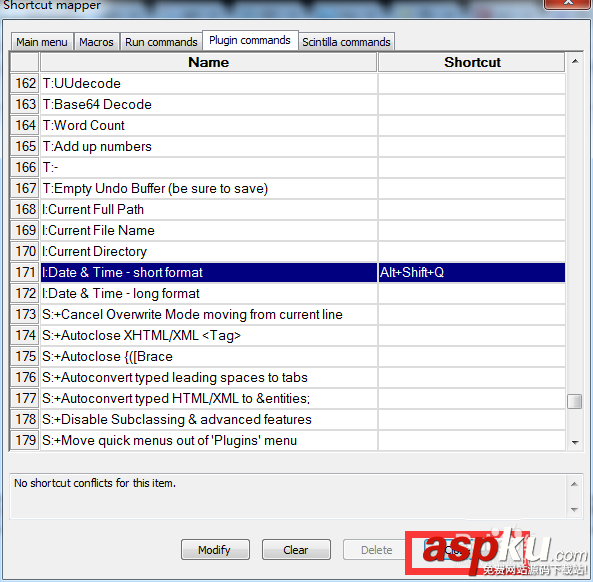Select row S:+Cancel Overwrite Mode

click(x=288, y=314)
